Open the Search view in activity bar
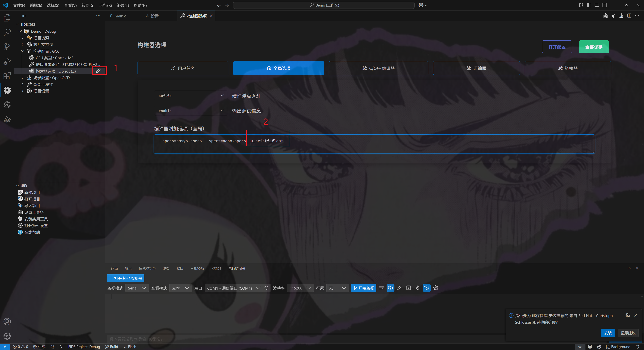Image resolution: width=644 pixels, height=350 pixels. (7, 32)
